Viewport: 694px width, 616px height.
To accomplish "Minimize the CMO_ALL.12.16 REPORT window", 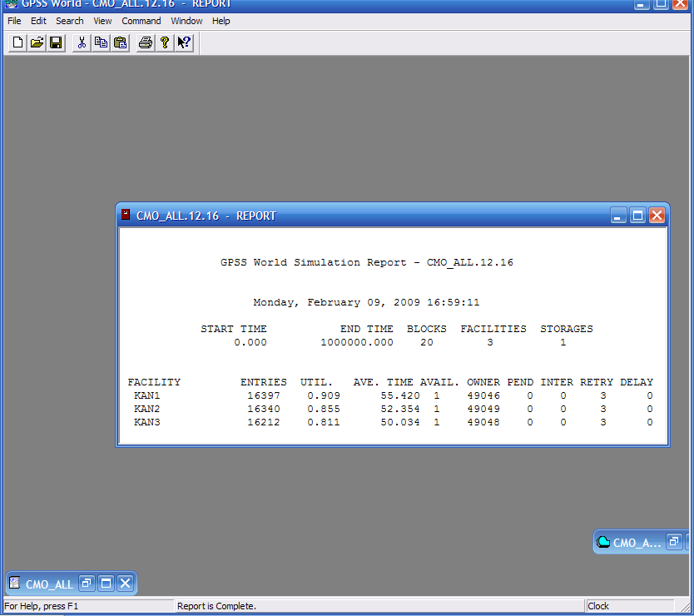I will tap(618, 216).
